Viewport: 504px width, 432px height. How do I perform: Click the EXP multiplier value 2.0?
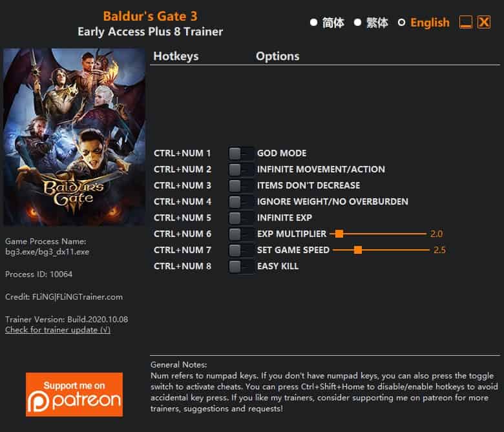click(437, 234)
